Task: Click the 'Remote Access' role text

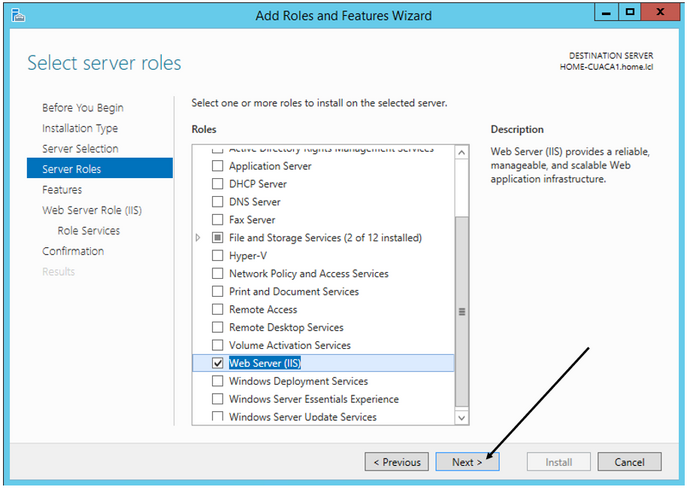Action: pos(263,309)
